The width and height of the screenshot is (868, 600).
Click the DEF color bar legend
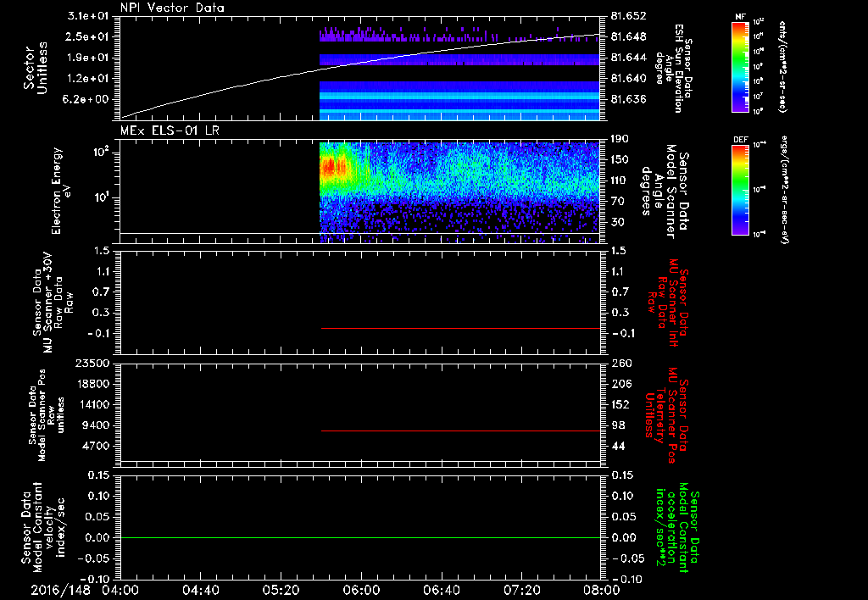point(740,189)
